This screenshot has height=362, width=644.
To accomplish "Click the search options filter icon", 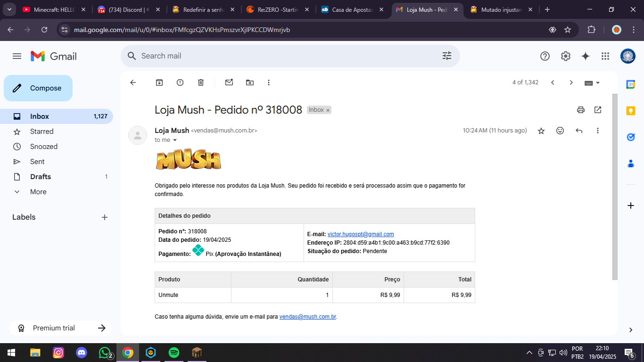I will [447, 56].
